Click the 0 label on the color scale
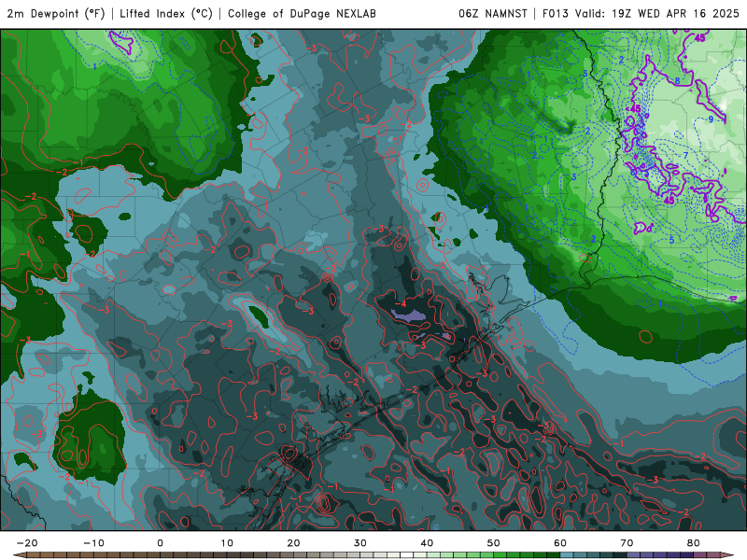This screenshot has height=560, width=747. click(160, 543)
